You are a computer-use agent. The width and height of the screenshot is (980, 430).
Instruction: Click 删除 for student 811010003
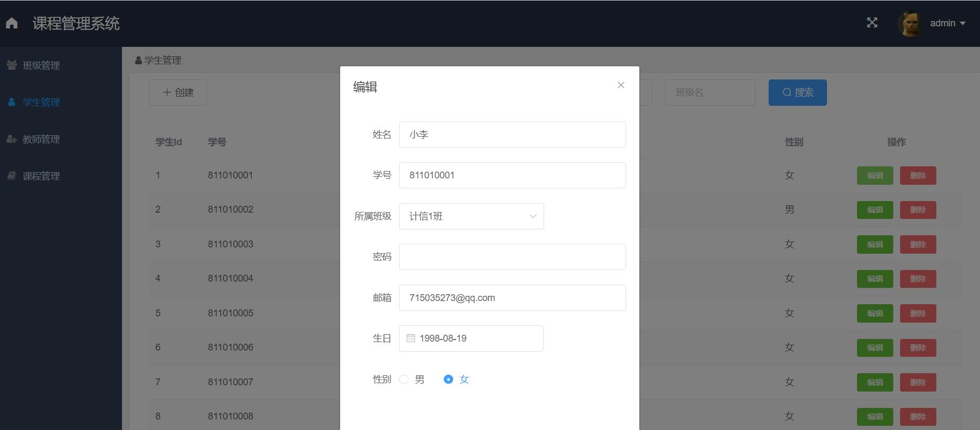click(918, 245)
